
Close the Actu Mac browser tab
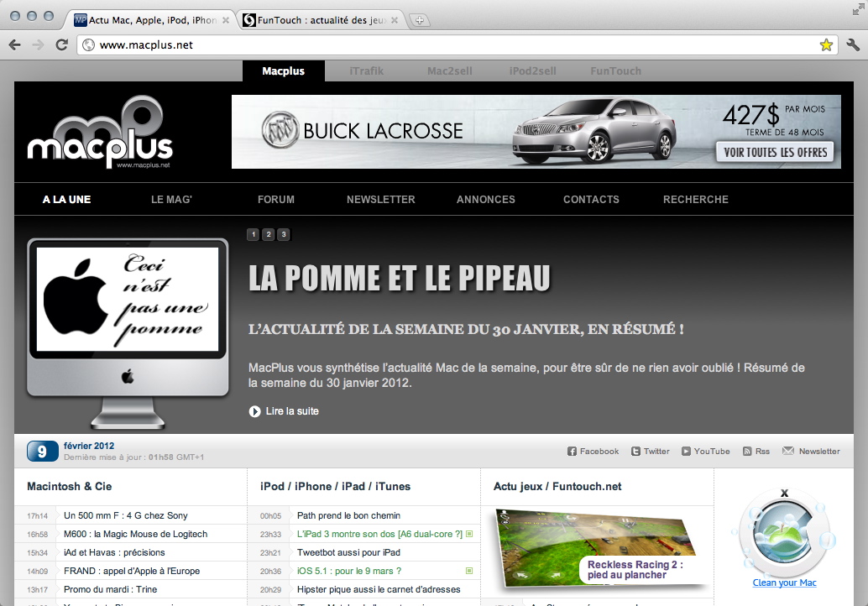point(226,20)
